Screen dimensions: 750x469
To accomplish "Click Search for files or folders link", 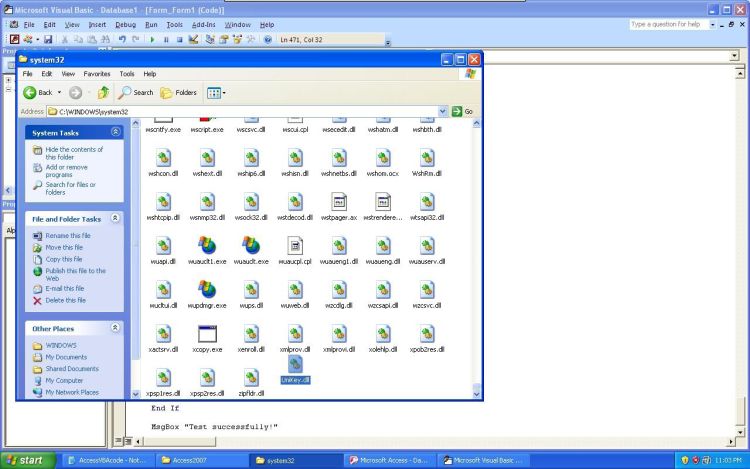I will click(71, 188).
